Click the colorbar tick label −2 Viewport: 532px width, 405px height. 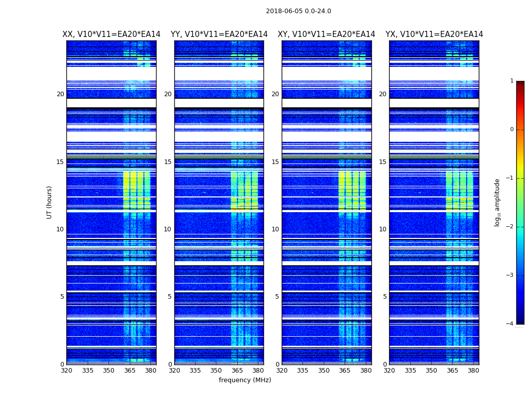pos(510,227)
